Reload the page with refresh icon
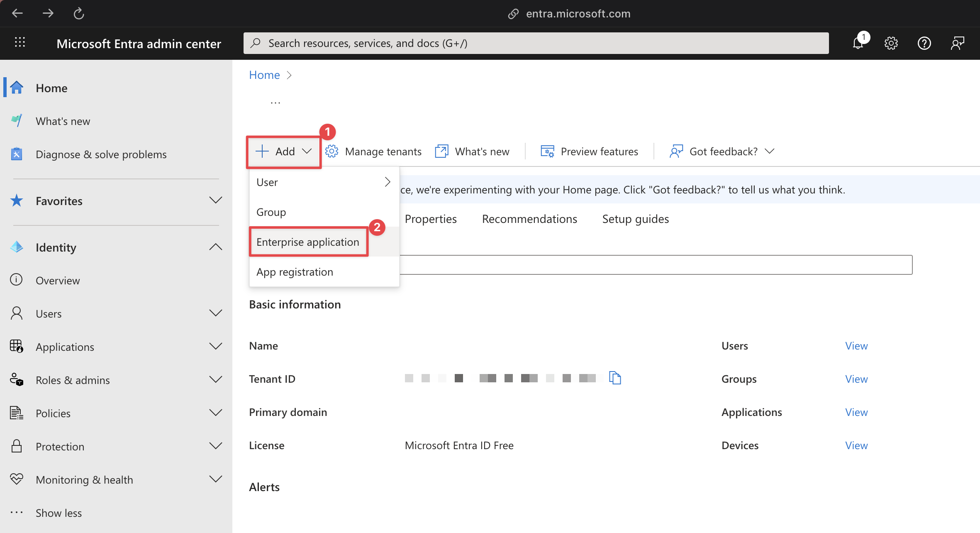The width and height of the screenshot is (980, 533). [79, 13]
